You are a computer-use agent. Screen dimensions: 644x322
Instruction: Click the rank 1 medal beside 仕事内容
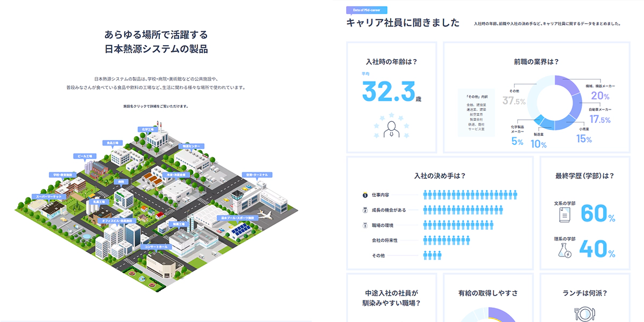(x=364, y=194)
